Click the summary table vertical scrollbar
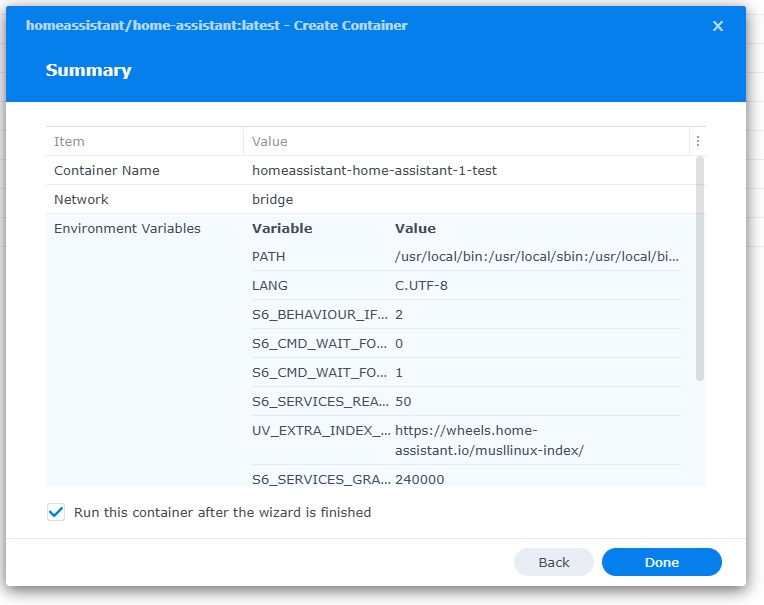Screen dimensions: 764x605 coord(700,268)
